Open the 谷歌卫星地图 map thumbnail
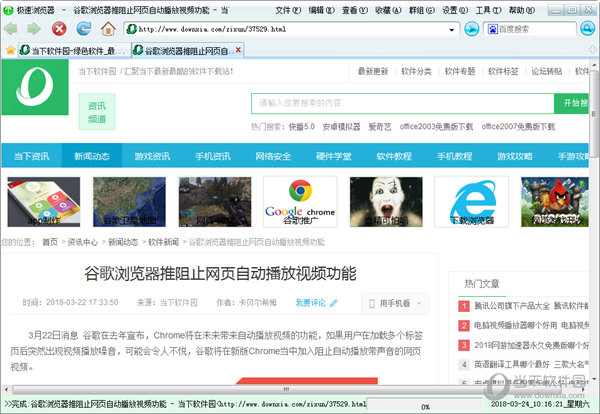The width and height of the screenshot is (600, 414). click(x=129, y=202)
